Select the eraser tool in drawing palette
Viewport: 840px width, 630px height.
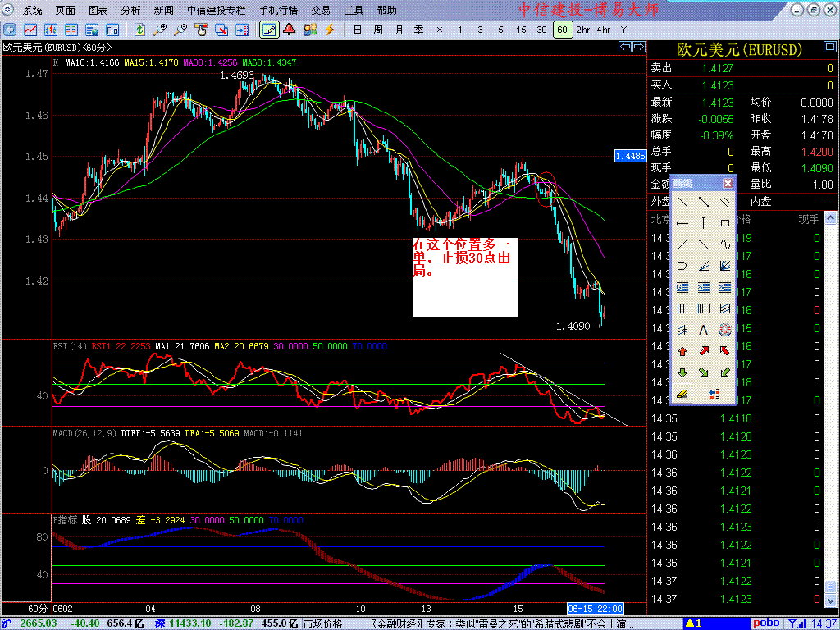click(x=682, y=395)
